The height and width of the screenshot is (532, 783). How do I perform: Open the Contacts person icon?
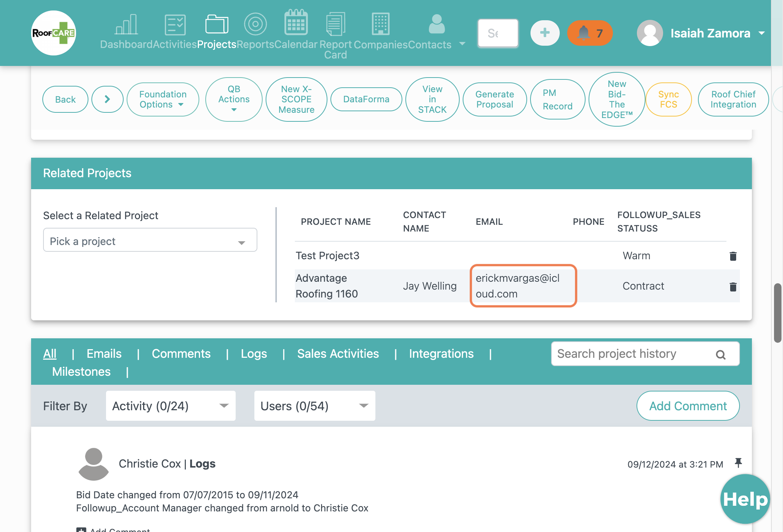tap(436, 24)
